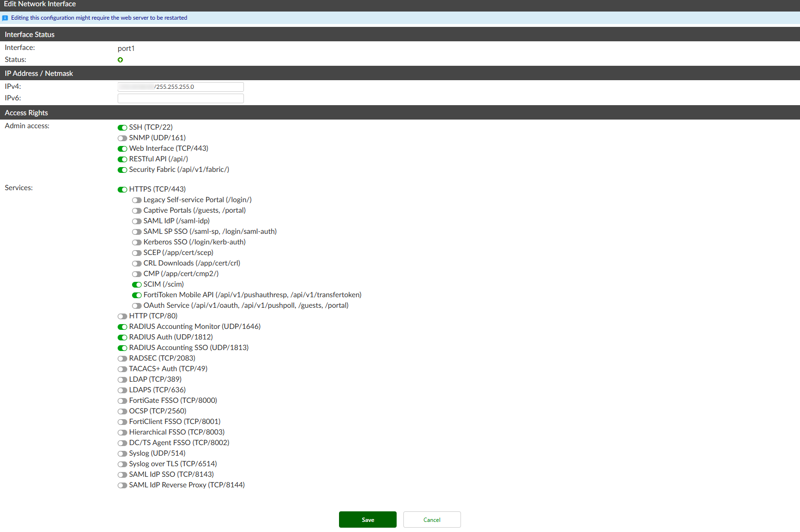
Task: Click the Save button
Action: click(x=367, y=519)
